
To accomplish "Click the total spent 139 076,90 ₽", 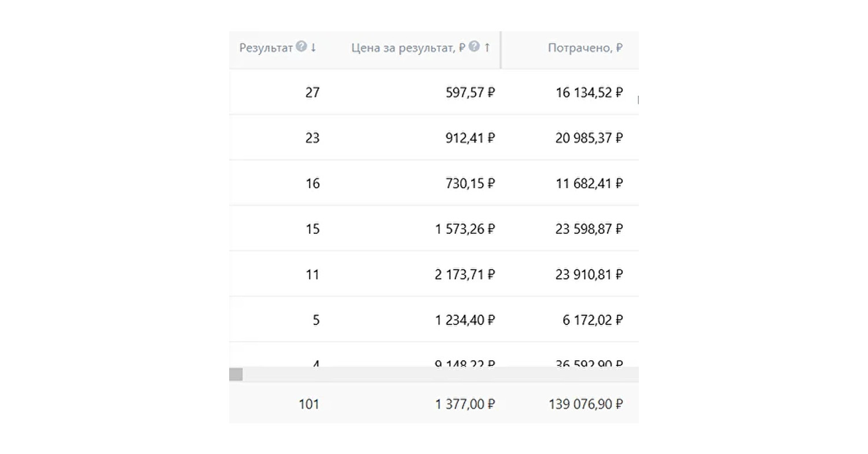I will tap(586, 404).
